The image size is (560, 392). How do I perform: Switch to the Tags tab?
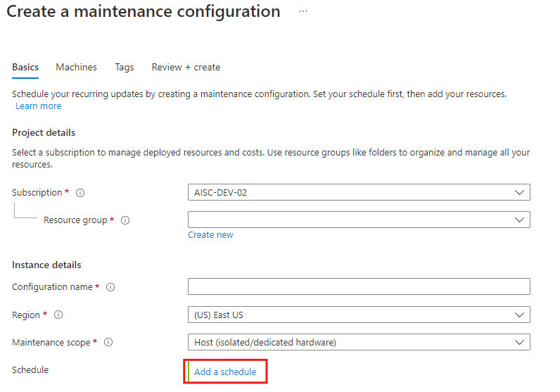click(125, 68)
